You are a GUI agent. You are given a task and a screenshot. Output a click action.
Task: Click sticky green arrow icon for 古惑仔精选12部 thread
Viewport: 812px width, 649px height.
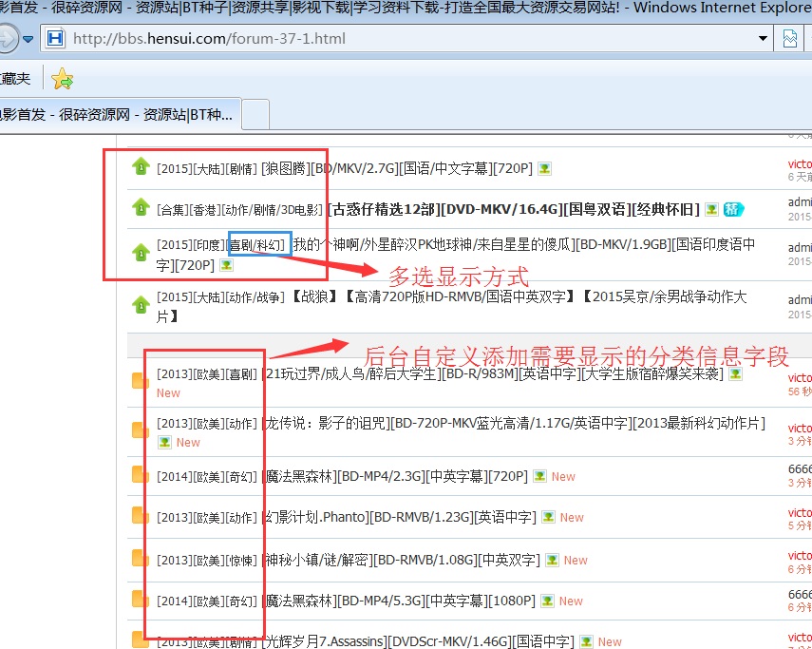[141, 207]
